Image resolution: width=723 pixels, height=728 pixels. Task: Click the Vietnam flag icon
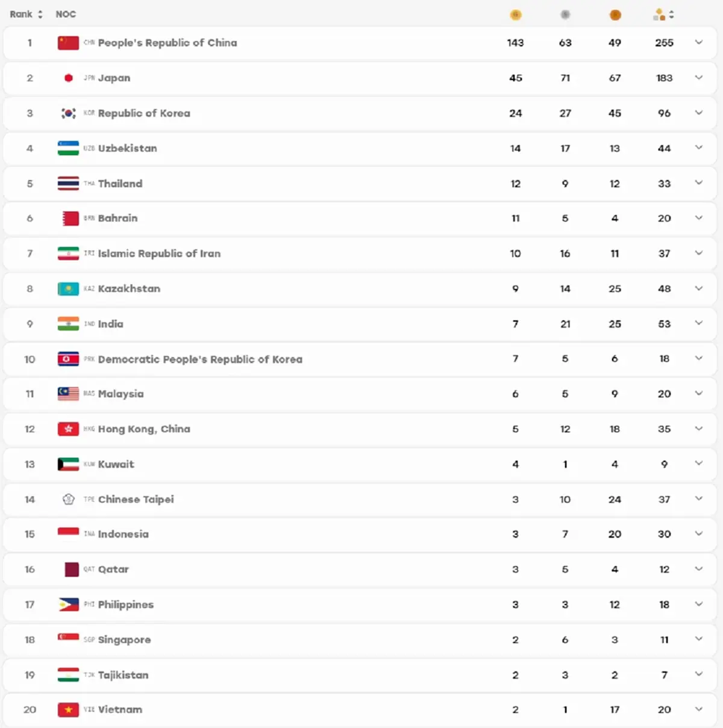pos(68,710)
